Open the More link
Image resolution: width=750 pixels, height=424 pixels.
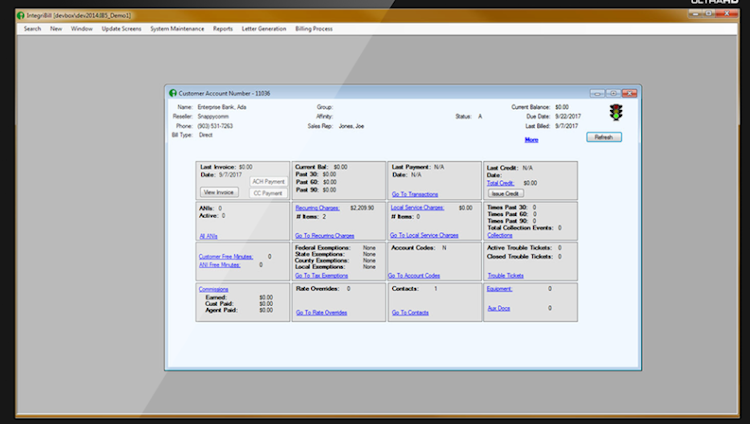click(x=531, y=140)
